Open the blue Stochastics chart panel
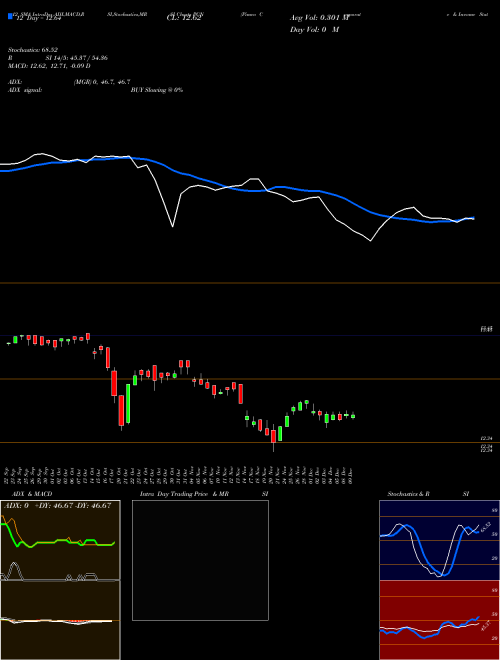 (439, 540)
